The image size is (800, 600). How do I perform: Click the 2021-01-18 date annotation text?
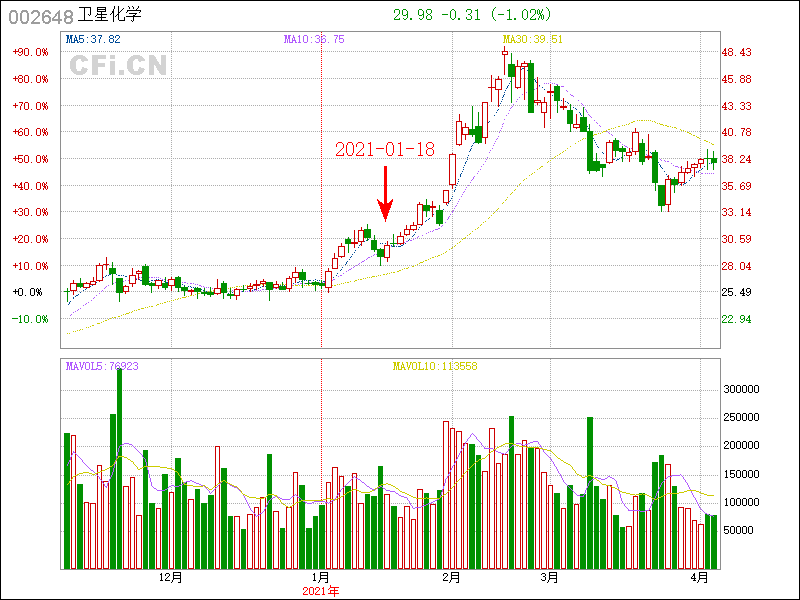coord(384,149)
